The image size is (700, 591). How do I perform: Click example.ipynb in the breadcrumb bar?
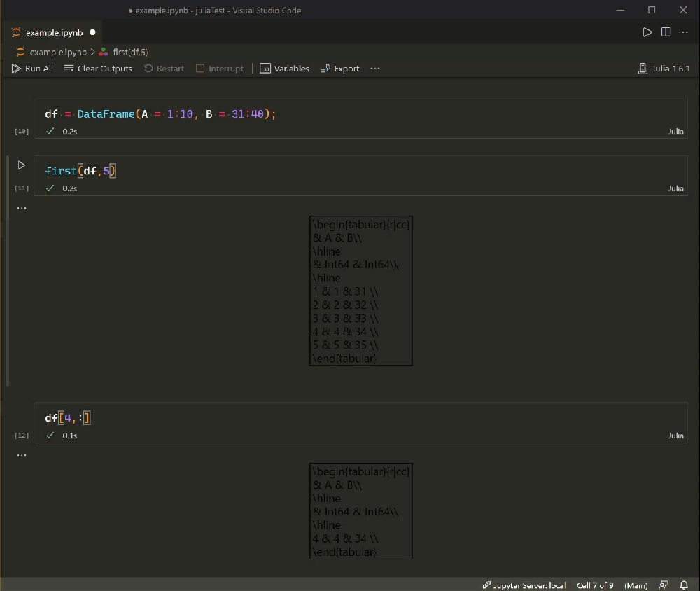click(57, 51)
